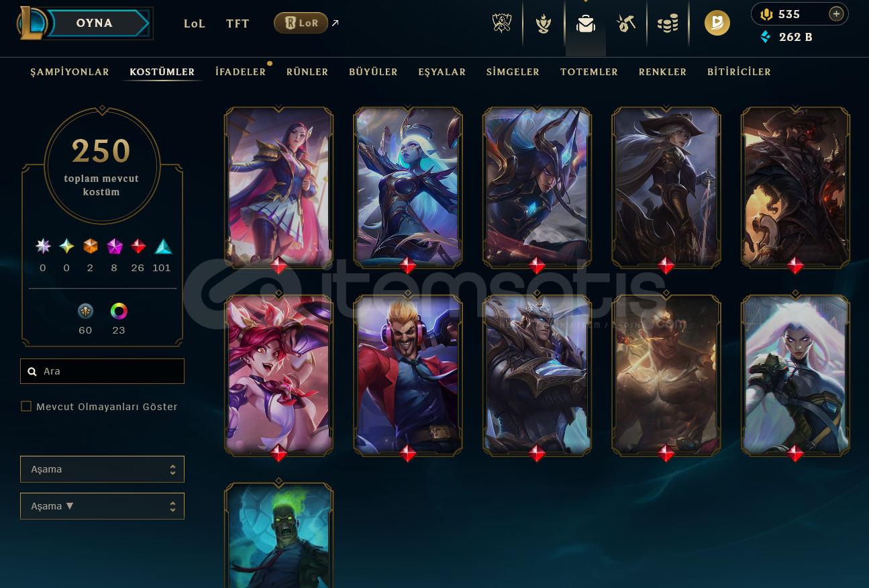
Task: Open the Aşama ▼ sort dropdown
Action: coord(102,506)
